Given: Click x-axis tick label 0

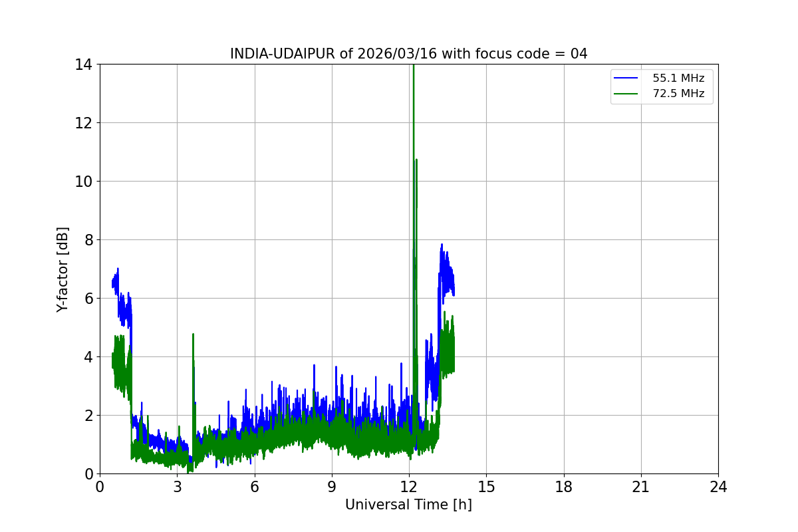Looking at the screenshot, I should click(x=100, y=487).
